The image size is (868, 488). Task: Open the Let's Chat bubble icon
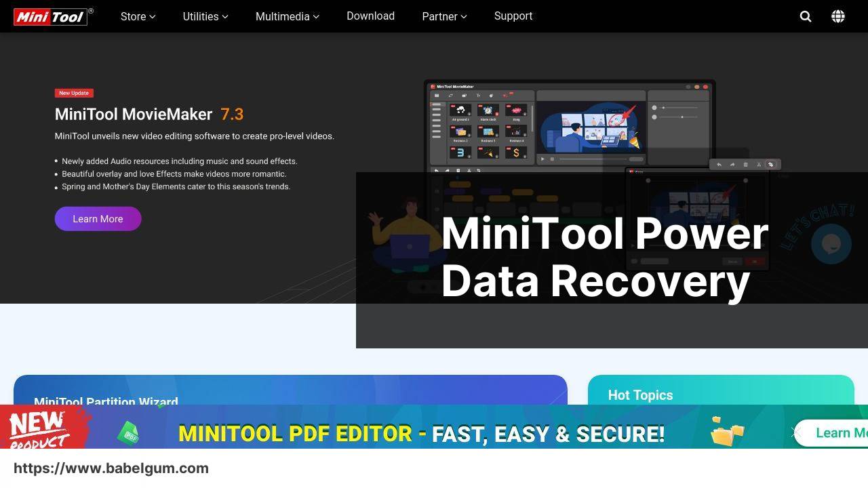pyautogui.click(x=831, y=244)
